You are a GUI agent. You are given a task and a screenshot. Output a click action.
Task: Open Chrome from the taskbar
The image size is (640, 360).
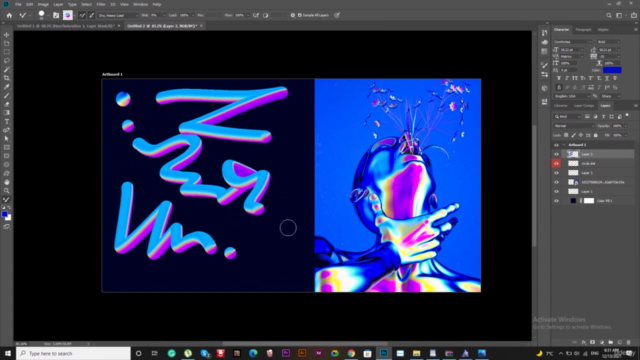pos(351,353)
